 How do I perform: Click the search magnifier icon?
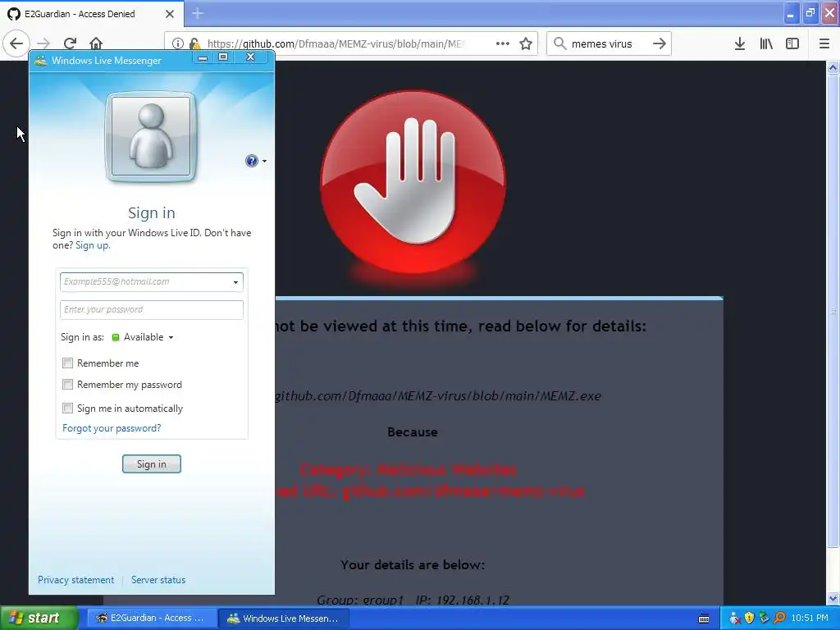(x=559, y=43)
